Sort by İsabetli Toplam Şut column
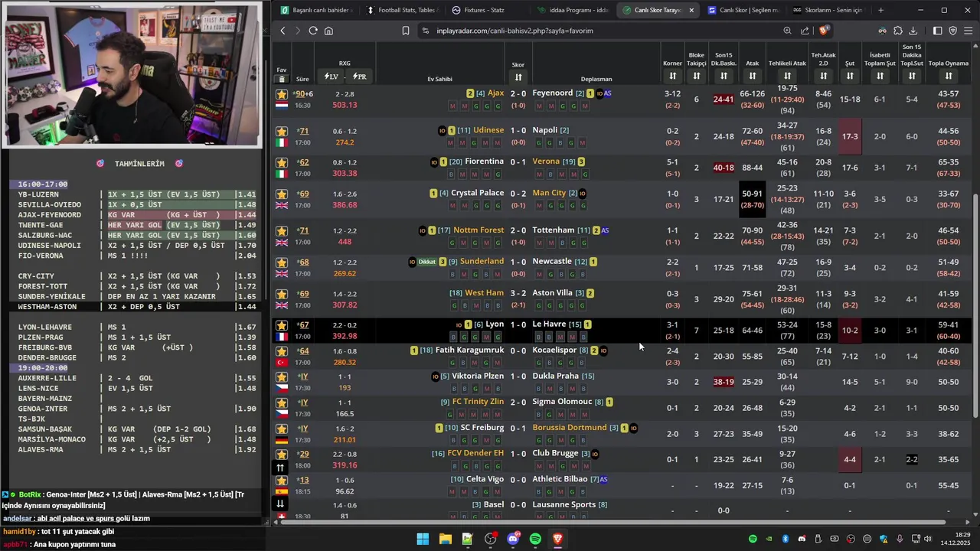The height and width of the screenshot is (551, 980). 880,76
